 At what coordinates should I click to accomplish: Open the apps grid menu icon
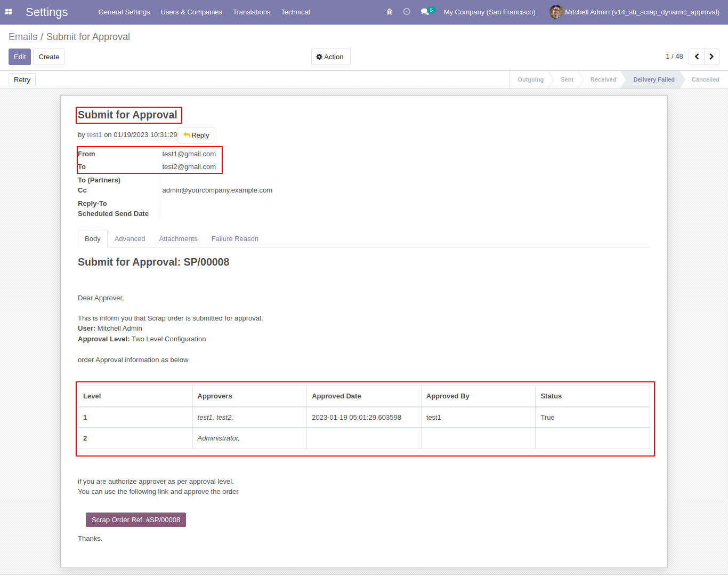[x=9, y=12]
